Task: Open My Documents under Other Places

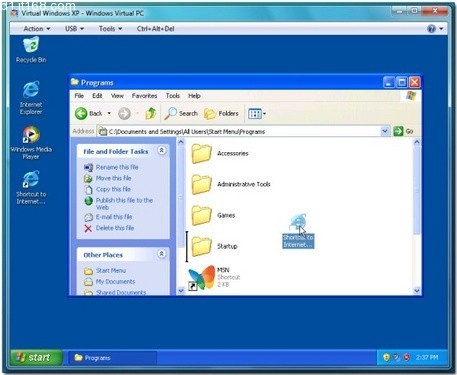Action: 115,282
